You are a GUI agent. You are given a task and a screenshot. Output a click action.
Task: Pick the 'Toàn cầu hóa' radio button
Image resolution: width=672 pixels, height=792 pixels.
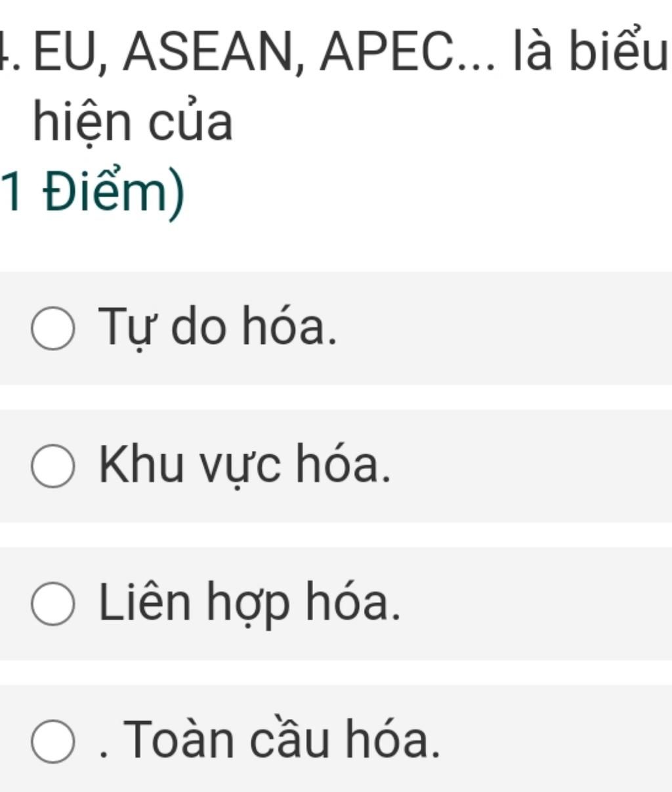[x=52, y=741]
